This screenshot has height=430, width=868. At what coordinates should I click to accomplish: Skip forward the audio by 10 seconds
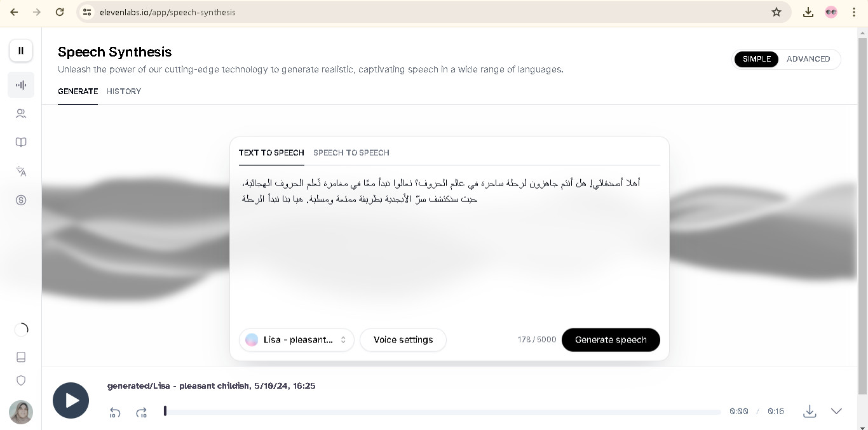pos(142,412)
